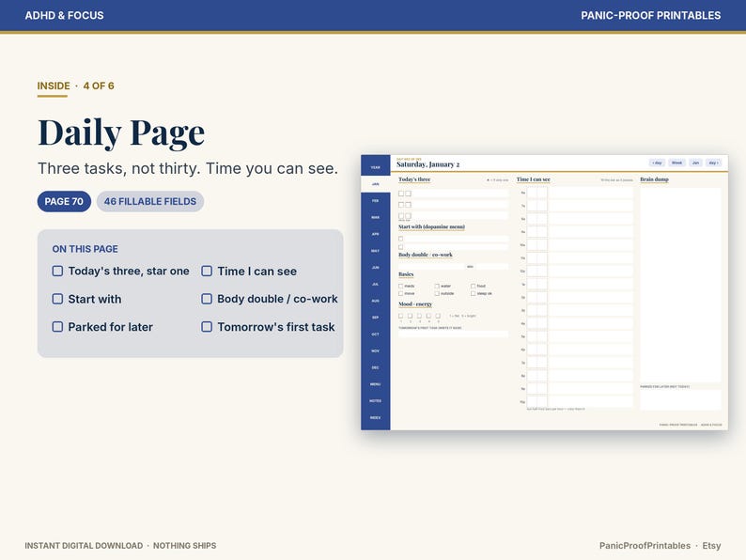Click the "PAGE 70" pill badge
The image size is (746, 560).
click(x=64, y=201)
